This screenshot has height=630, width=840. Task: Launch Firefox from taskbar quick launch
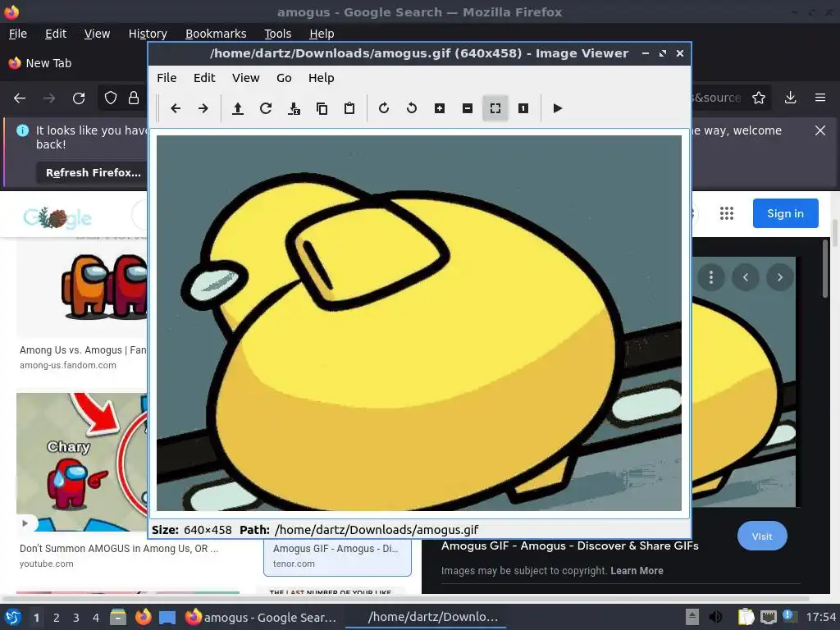143,617
